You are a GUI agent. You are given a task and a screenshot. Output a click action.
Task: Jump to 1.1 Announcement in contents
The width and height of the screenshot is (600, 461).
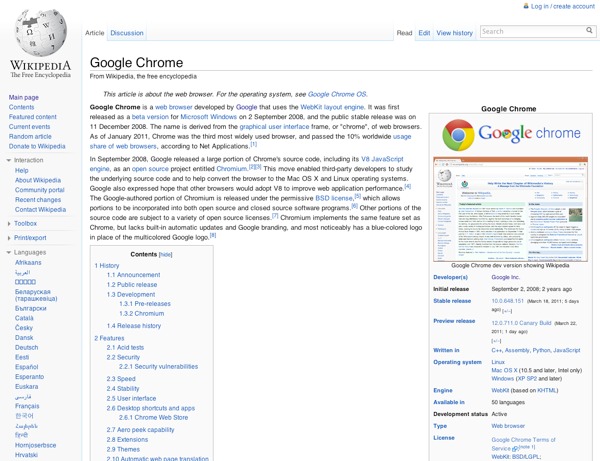[134, 275]
